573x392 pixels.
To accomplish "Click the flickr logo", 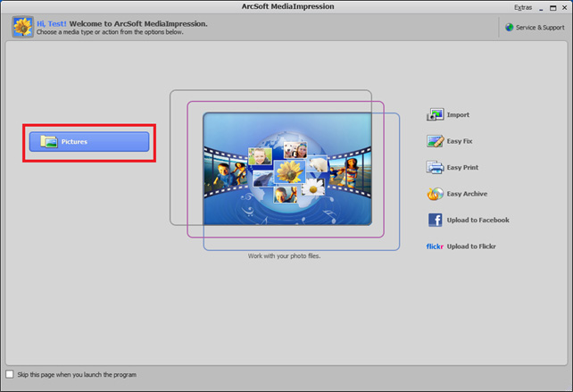I will [x=435, y=246].
